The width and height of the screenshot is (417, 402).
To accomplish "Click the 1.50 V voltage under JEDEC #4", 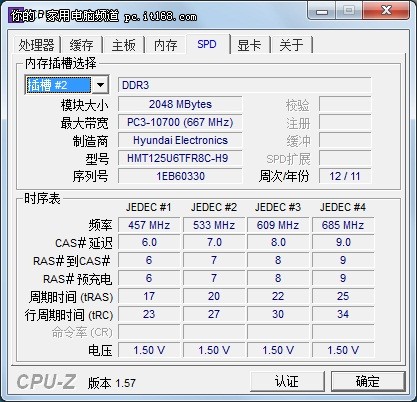I will tap(343, 350).
